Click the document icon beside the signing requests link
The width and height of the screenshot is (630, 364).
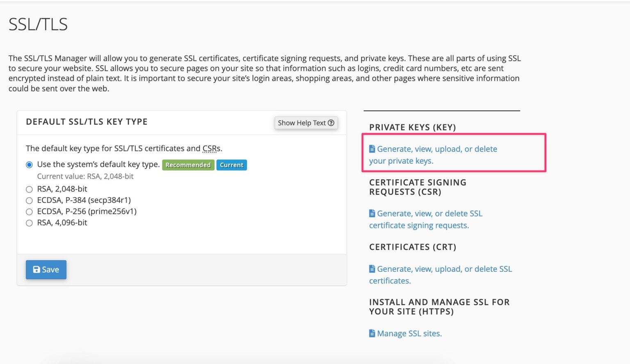[x=372, y=214]
